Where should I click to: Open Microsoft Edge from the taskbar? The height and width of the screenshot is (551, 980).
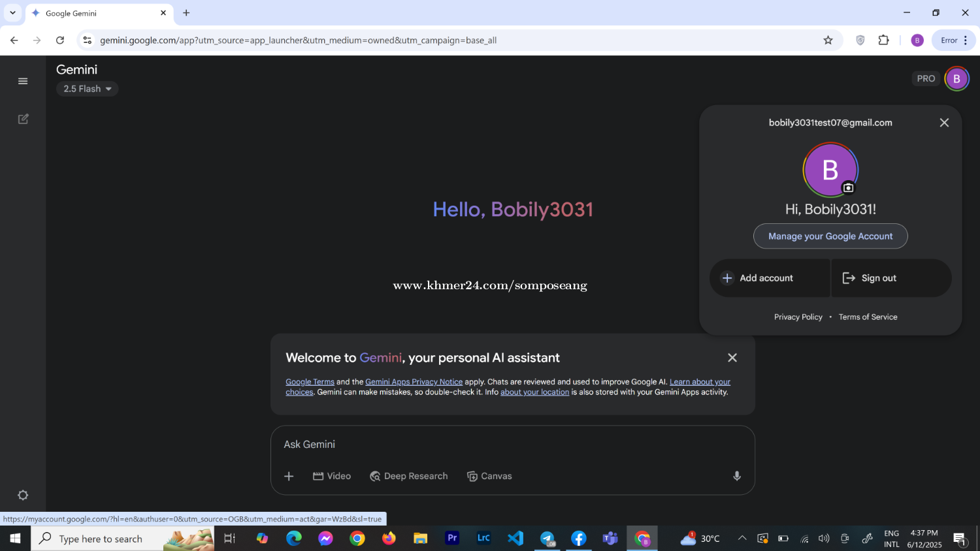tap(294, 539)
